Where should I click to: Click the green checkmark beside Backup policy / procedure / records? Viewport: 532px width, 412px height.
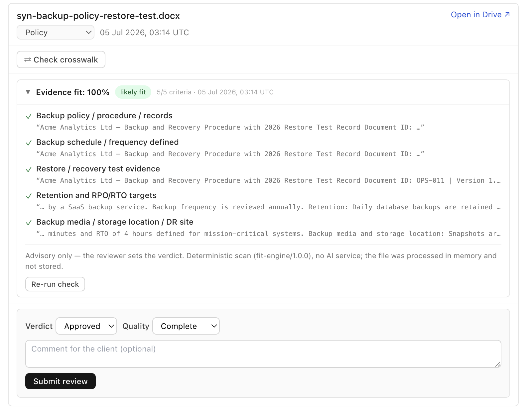[29, 116]
